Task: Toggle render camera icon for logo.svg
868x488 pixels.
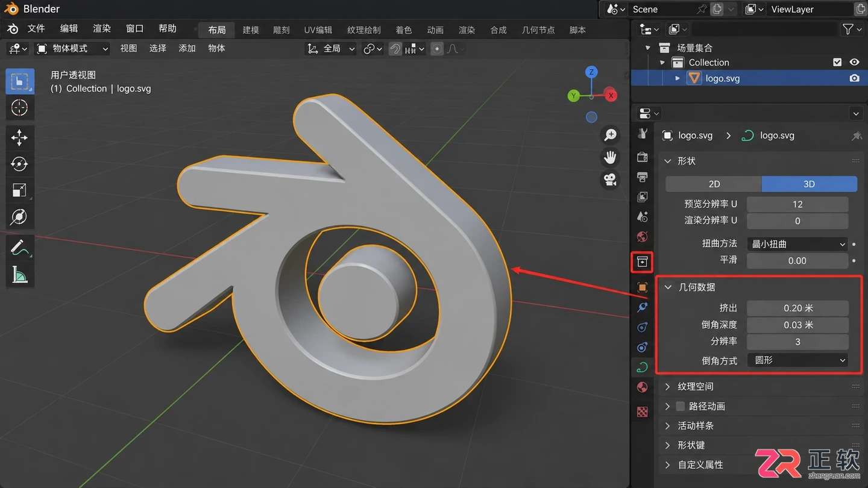Action: tap(854, 78)
